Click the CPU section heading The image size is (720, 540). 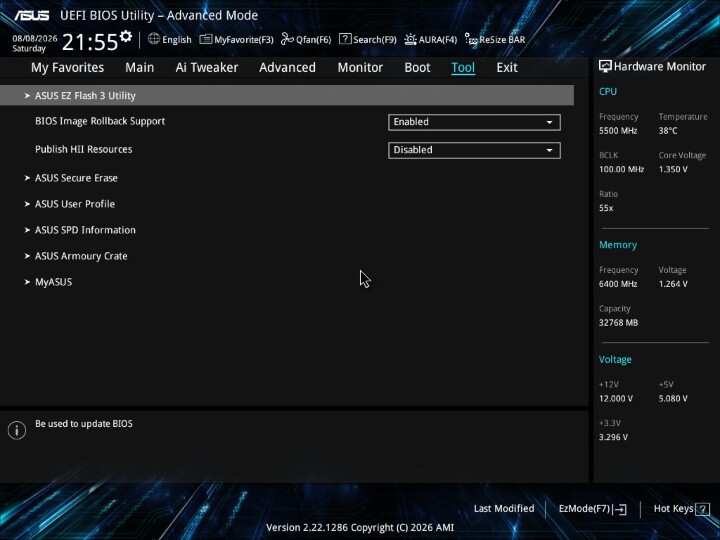tap(608, 91)
